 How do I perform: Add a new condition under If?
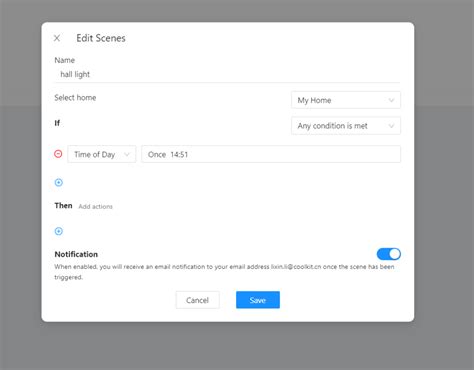pos(59,182)
